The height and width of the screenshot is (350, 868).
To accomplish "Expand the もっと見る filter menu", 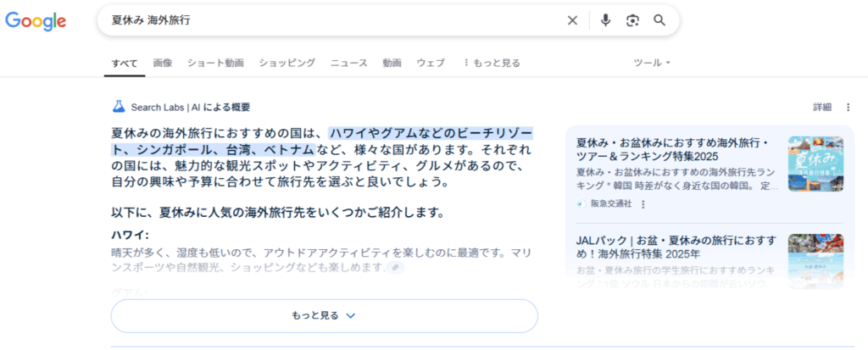I will [492, 63].
